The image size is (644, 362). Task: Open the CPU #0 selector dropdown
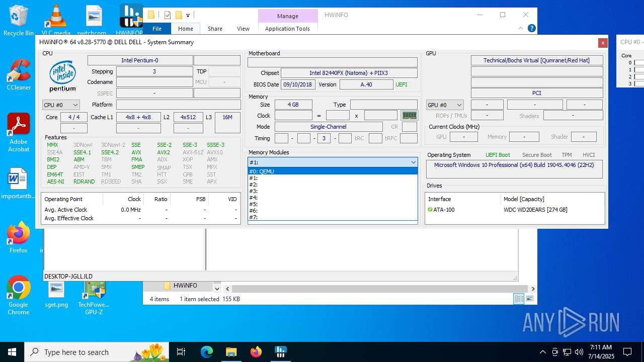(61, 105)
